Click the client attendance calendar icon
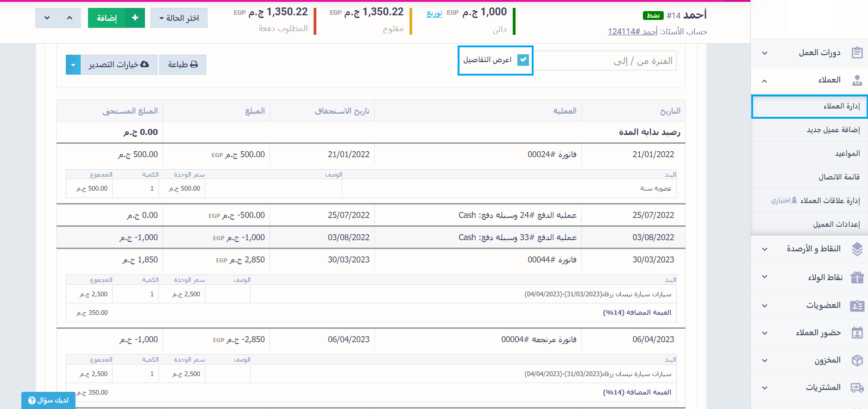The width and height of the screenshot is (868, 409). coord(857,333)
